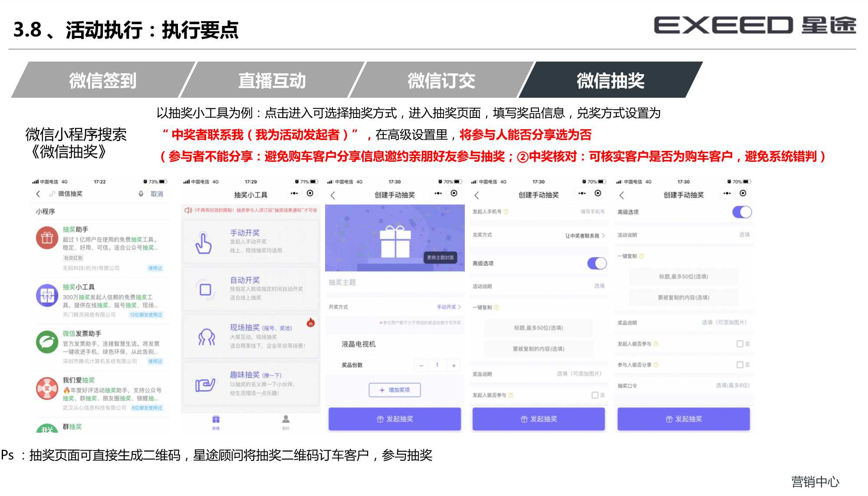Tap the 更换主题封面 button
Image resolution: width=868 pixels, height=496 pixels.
pyautogui.click(x=440, y=258)
